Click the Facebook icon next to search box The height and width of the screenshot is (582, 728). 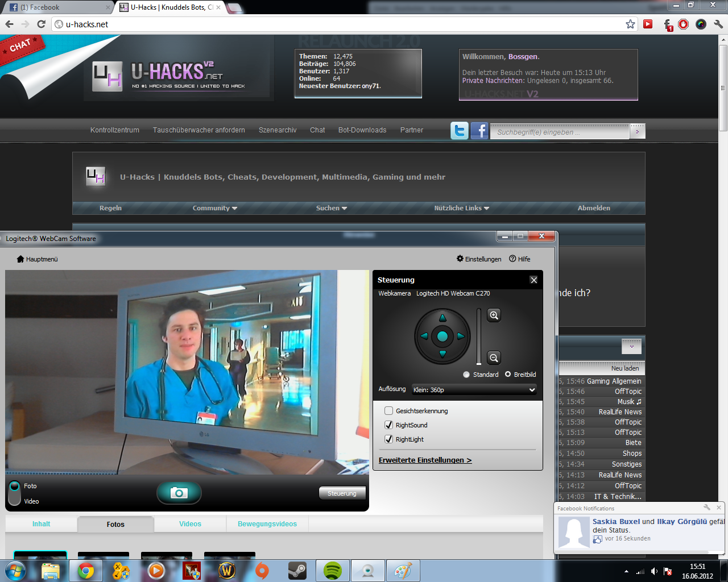pos(479,131)
